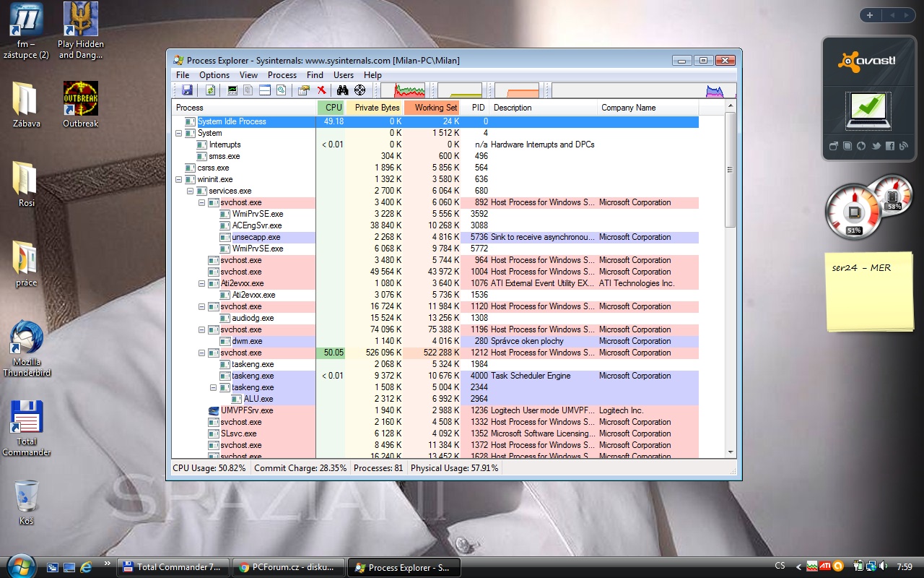Toggle the process tree view toolbar icon
Image resolution: width=924 pixels, height=578 pixels.
(248, 90)
